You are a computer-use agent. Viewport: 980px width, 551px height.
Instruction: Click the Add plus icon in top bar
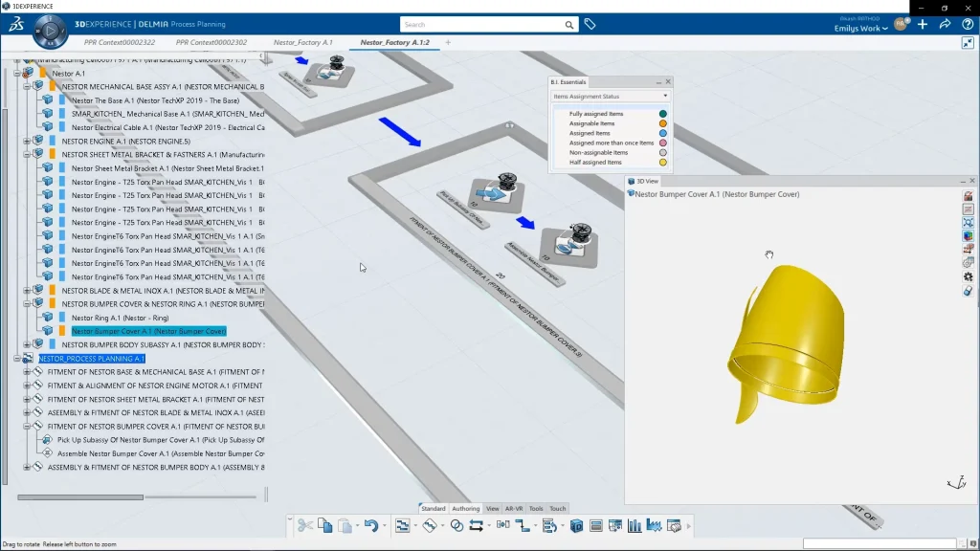pyautogui.click(x=923, y=24)
